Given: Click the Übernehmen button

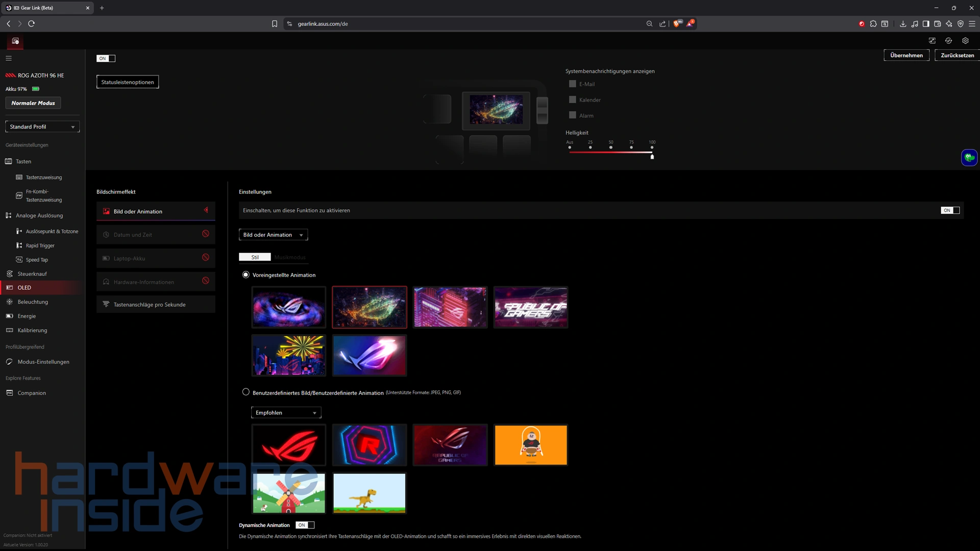Looking at the screenshot, I should coord(906,55).
